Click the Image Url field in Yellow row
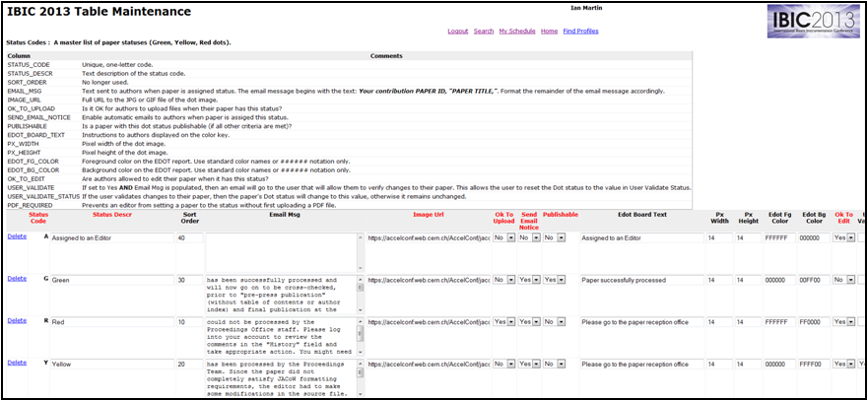Image resolution: width=868 pixels, height=401 pixels. 429,365
